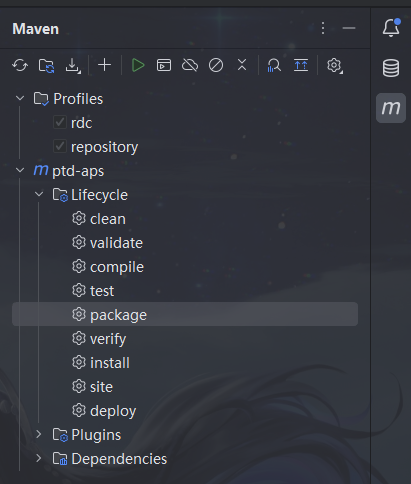Select the site lifecycle goal
The image size is (411, 484).
click(185, 387)
